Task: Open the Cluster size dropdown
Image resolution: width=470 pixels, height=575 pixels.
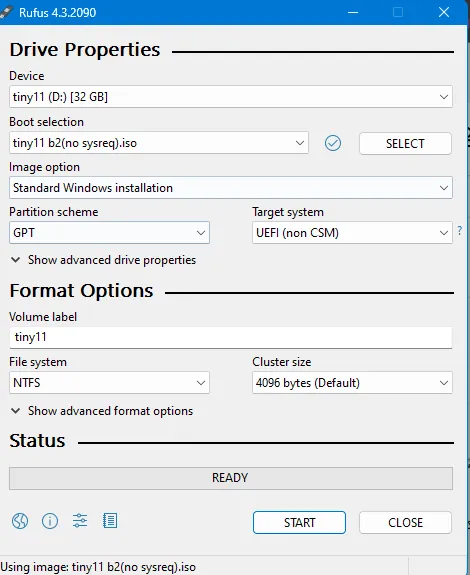Action: pos(352,382)
